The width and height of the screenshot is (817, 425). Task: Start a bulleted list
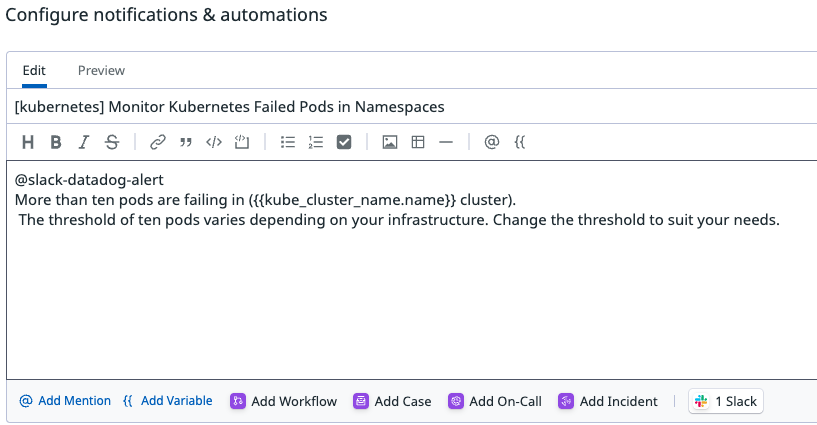pos(288,142)
